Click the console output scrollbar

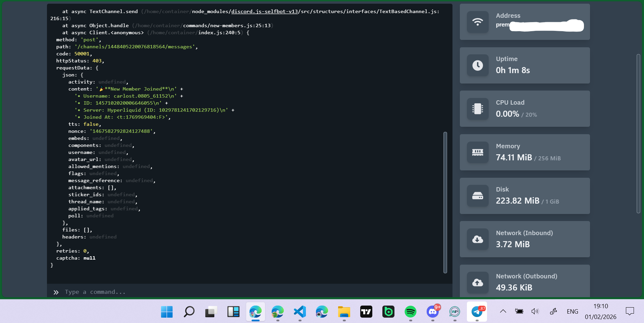(x=445, y=202)
